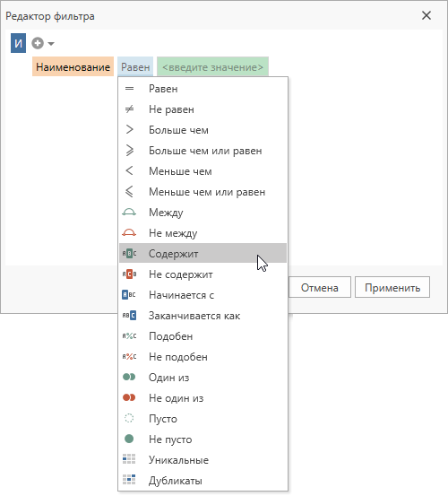Click the 'Отмена' button
Viewport: 448px width, 496px height.
[320, 288]
